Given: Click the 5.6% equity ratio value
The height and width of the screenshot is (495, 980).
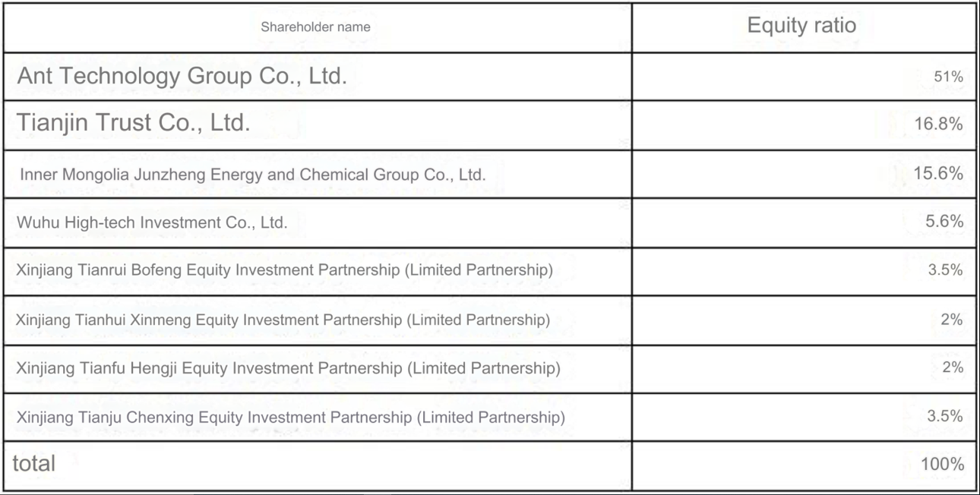Looking at the screenshot, I should 944,222.
